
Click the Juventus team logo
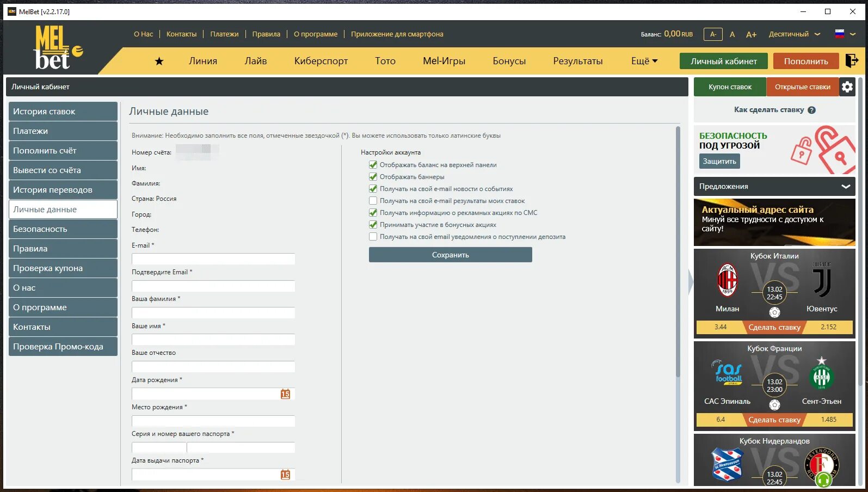[822, 280]
